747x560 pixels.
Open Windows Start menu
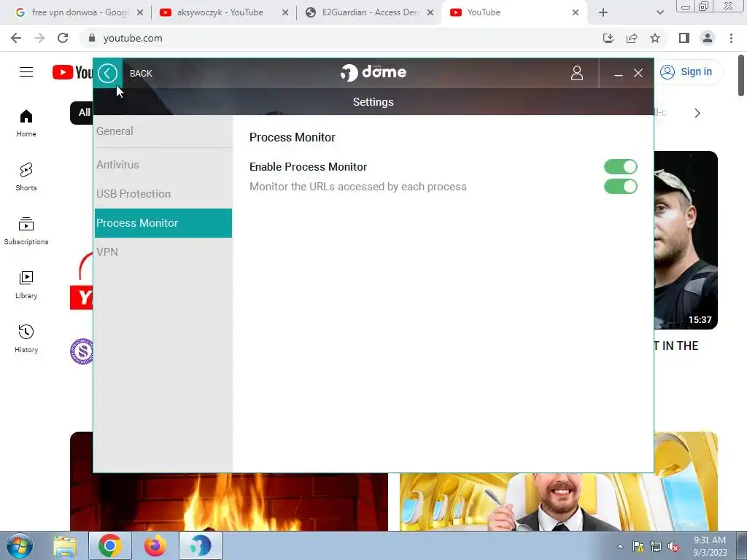point(20,545)
